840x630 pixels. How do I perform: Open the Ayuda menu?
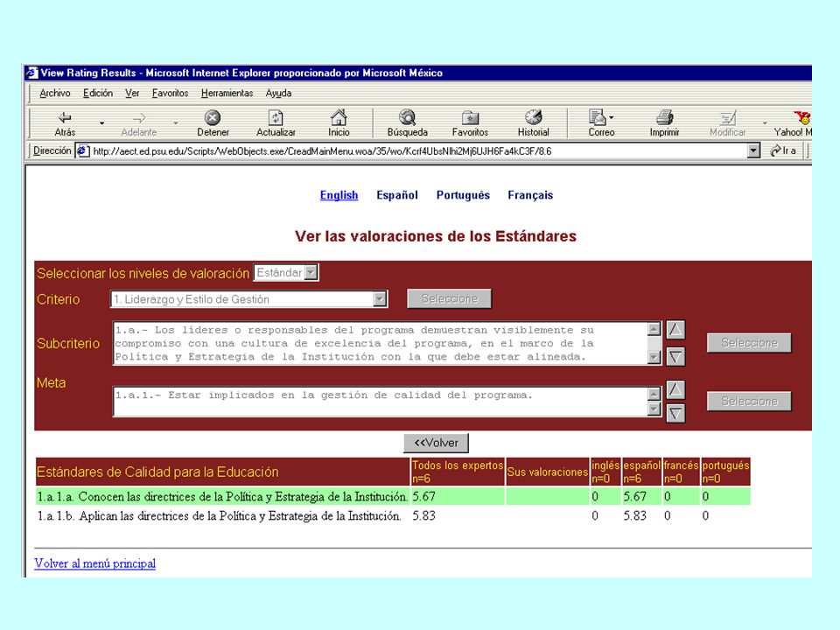point(278,94)
